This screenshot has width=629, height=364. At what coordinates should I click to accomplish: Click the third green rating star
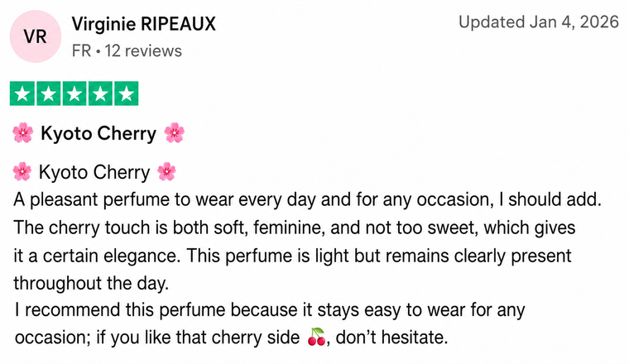[74, 93]
